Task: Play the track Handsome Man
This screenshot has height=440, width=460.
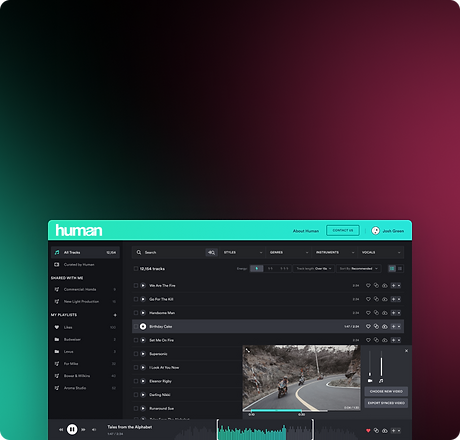Action: [x=143, y=313]
